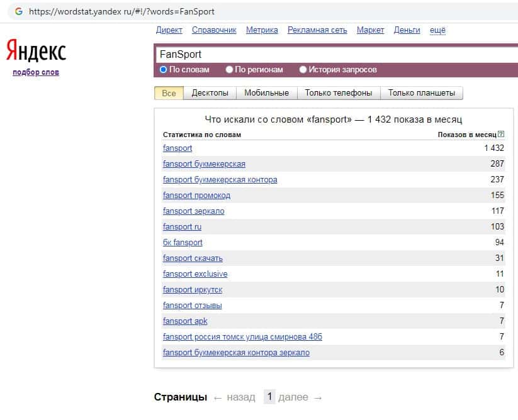
Task: Select the Все devices tab
Action: [x=169, y=93]
